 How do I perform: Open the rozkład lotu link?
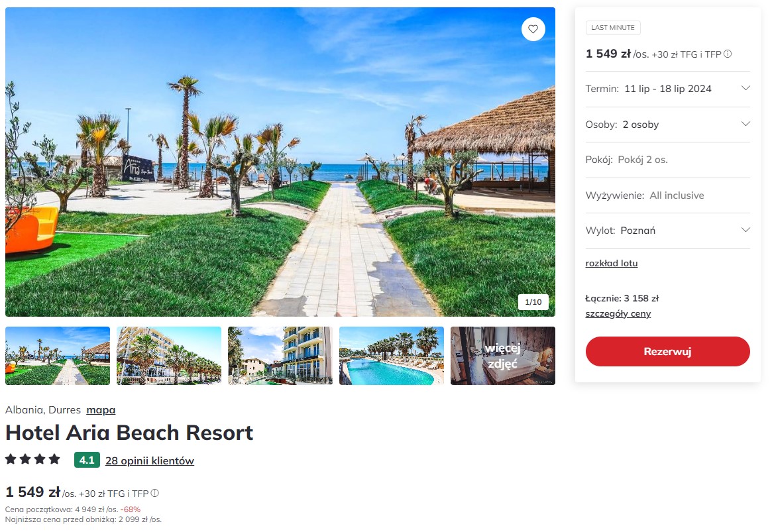(611, 263)
